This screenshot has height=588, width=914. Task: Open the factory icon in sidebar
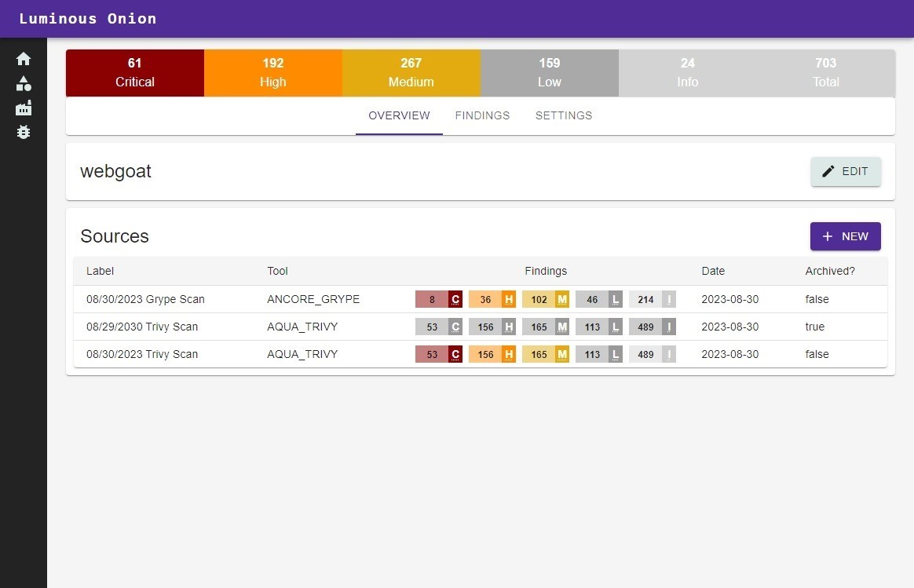(24, 108)
